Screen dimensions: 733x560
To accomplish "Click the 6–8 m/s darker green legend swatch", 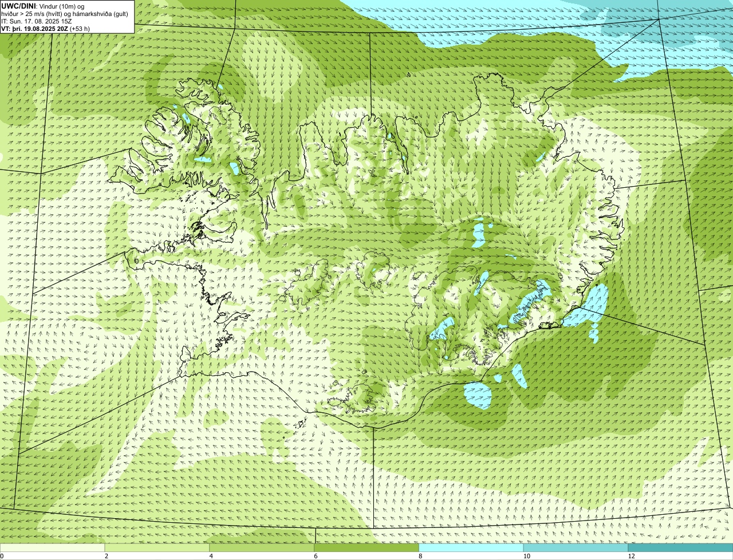I will click(366, 547).
